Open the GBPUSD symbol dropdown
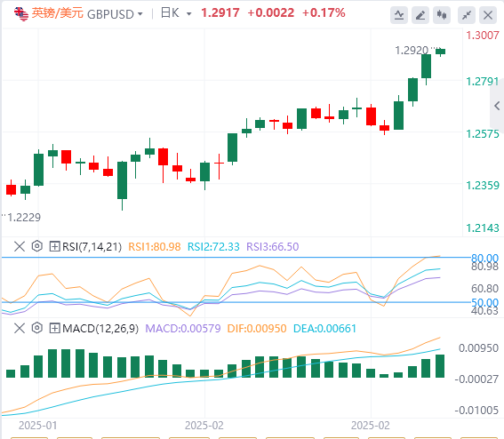 click(115, 14)
